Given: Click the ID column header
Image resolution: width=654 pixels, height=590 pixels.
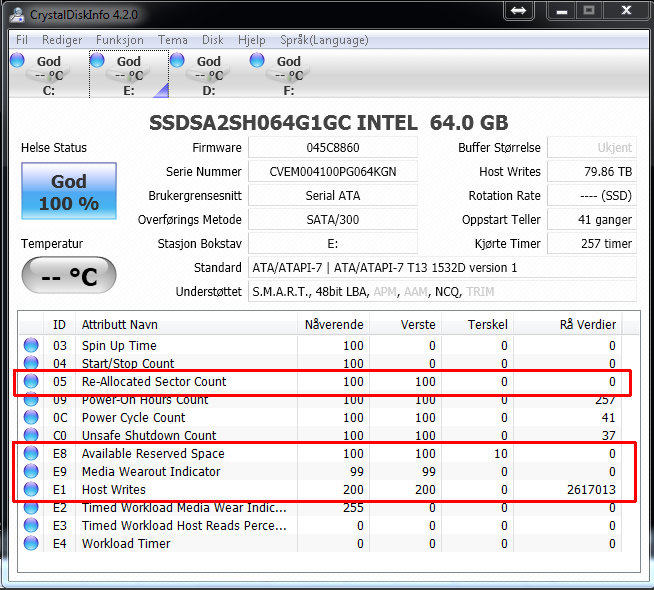Looking at the screenshot, I should tap(59, 324).
